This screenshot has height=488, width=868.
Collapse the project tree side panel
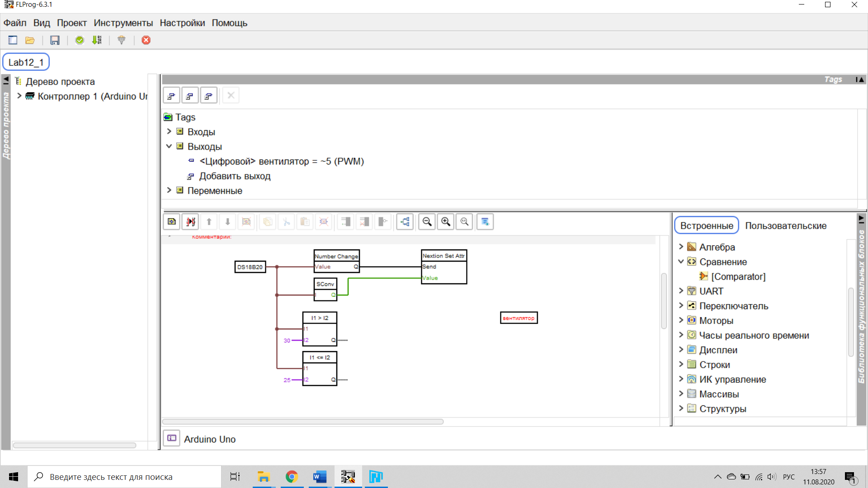tap(6, 80)
